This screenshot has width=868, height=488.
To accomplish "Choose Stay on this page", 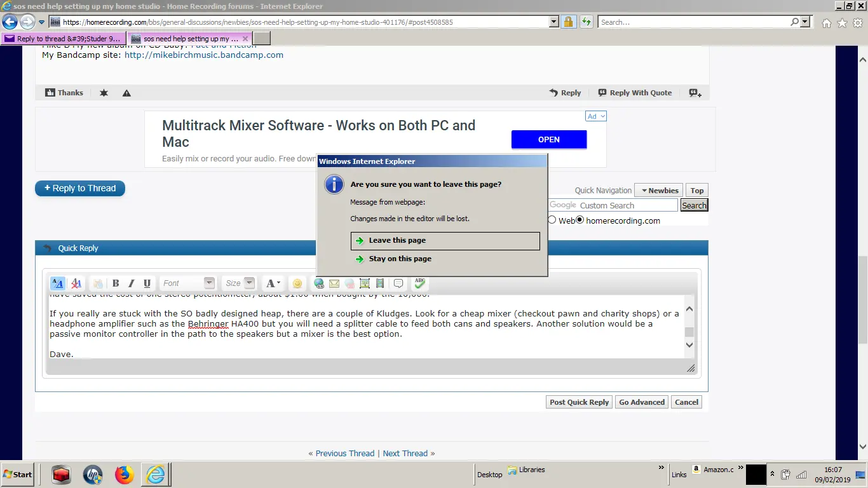I will [400, 259].
